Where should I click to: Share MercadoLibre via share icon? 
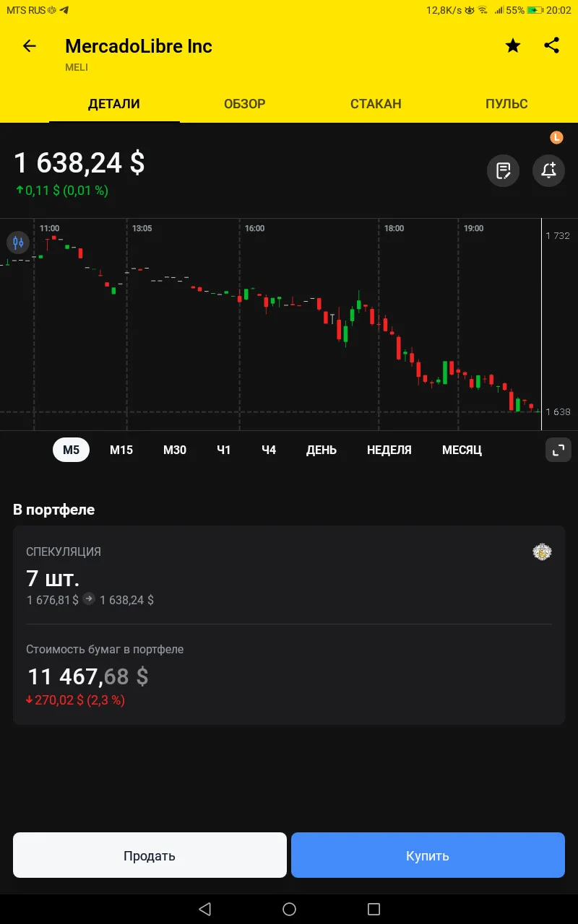click(551, 45)
